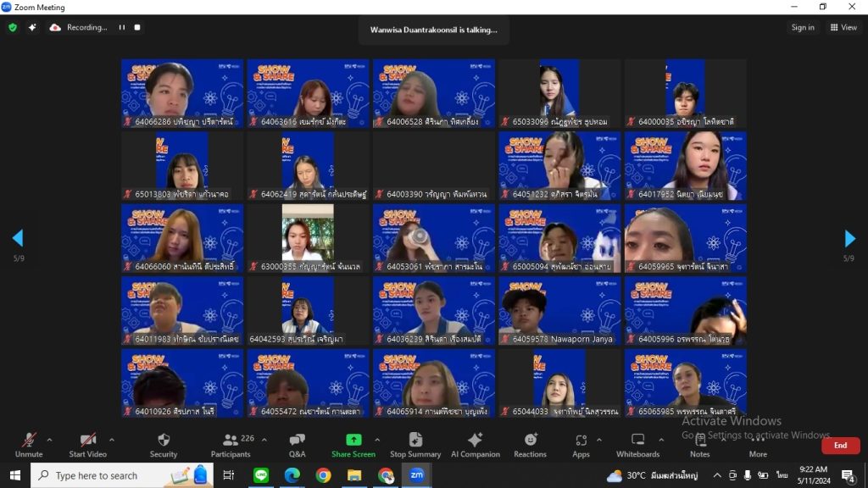Open Task View on the taskbar
This screenshot has height=488, width=868.
228,475
